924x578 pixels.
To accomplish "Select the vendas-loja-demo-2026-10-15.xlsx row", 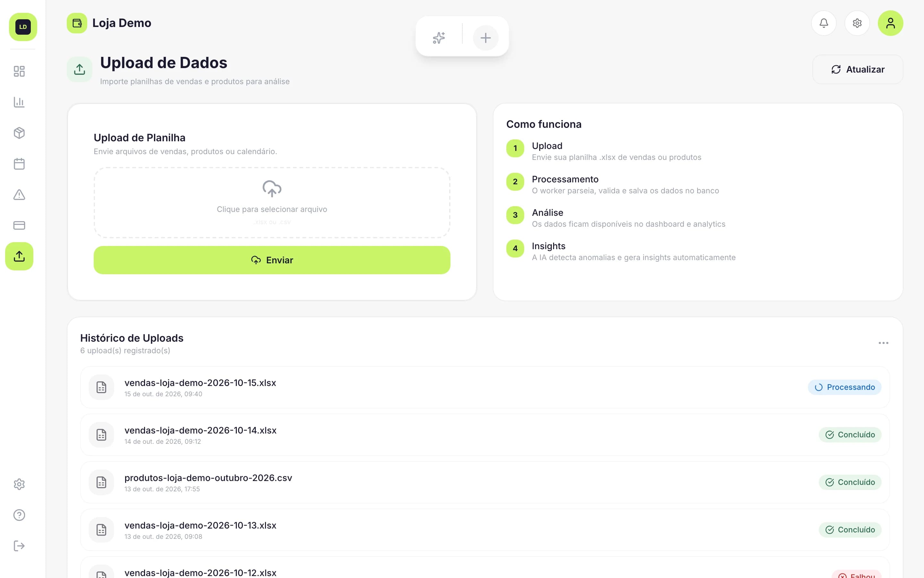I will (485, 387).
